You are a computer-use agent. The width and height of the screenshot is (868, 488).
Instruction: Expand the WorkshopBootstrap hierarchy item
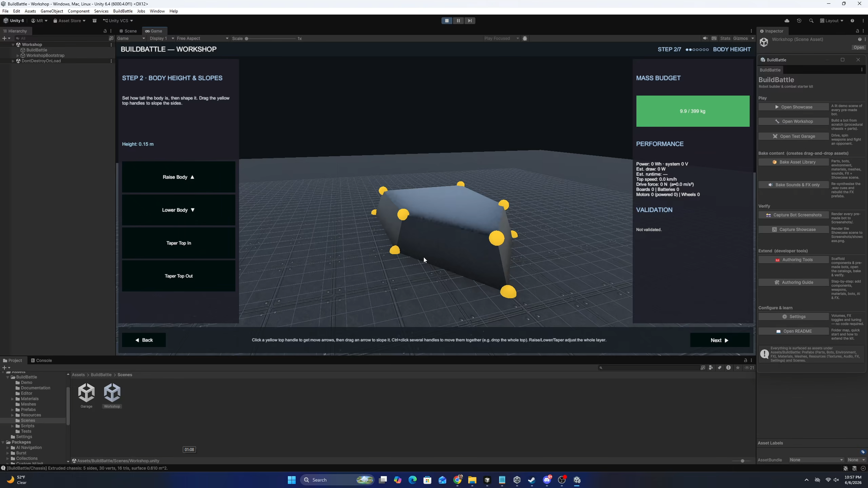18,56
